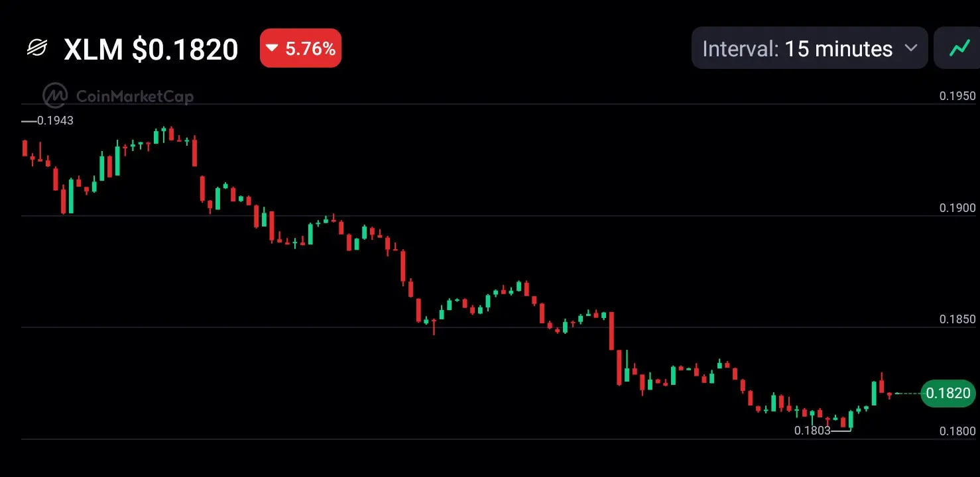
Task: Click the 0.1803 low price marker
Action: [822, 431]
